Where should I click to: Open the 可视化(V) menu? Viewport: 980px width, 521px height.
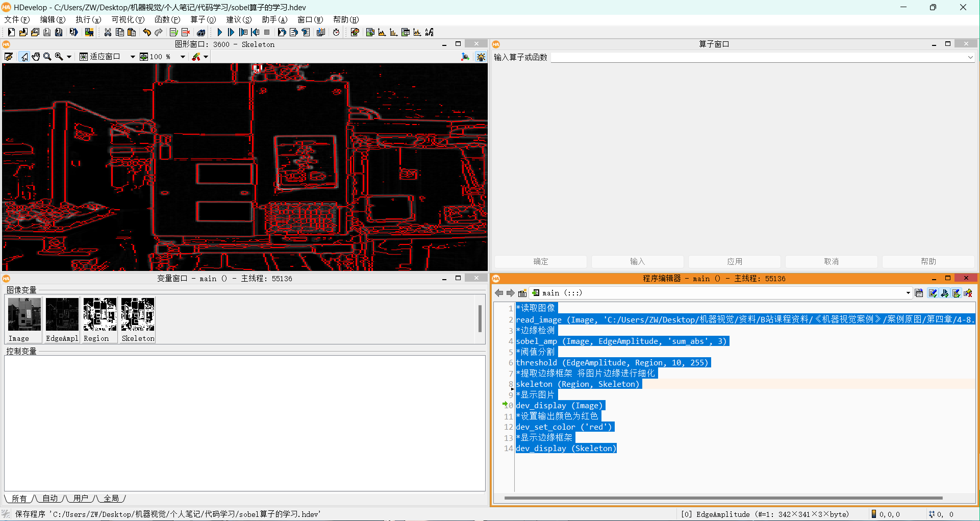[128, 19]
